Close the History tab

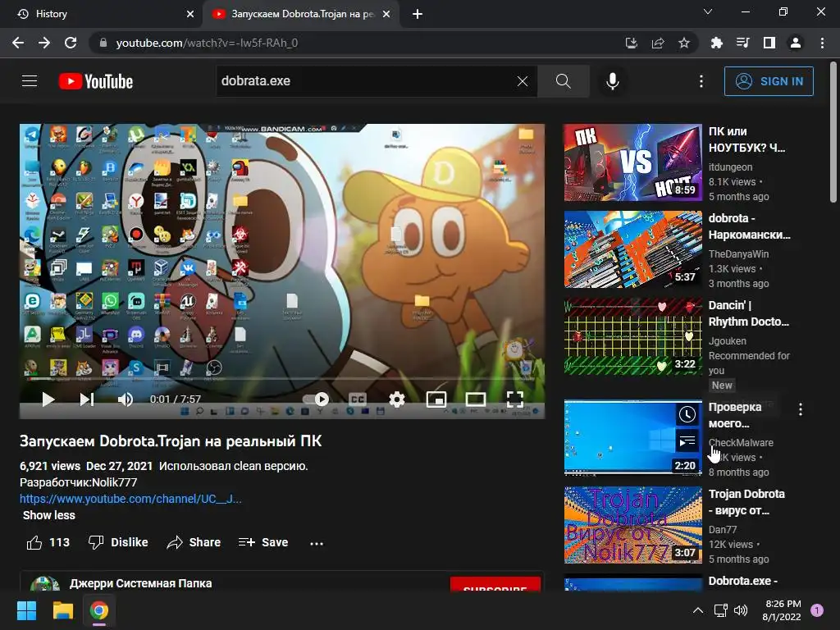coord(190,14)
